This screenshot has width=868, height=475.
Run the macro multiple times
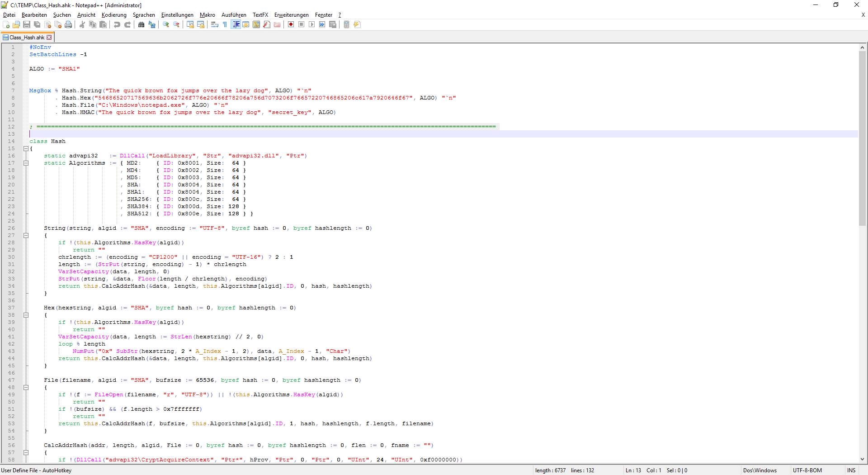click(x=322, y=24)
